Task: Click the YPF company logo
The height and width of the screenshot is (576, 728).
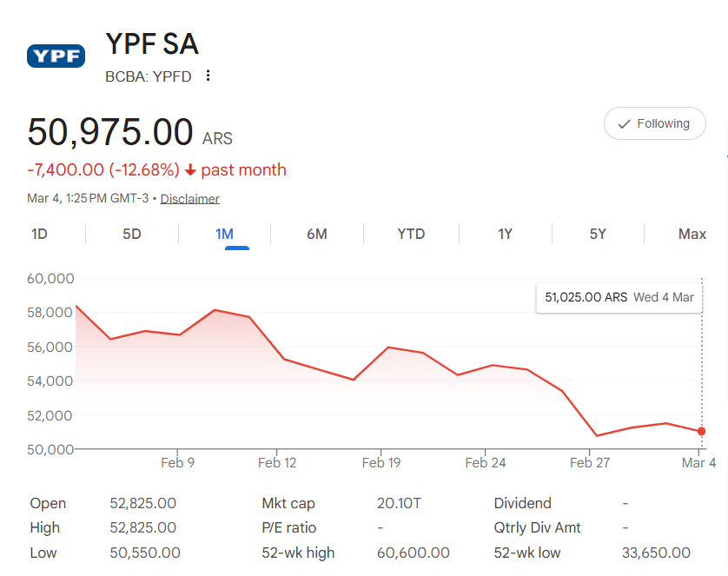Action: coord(56,56)
